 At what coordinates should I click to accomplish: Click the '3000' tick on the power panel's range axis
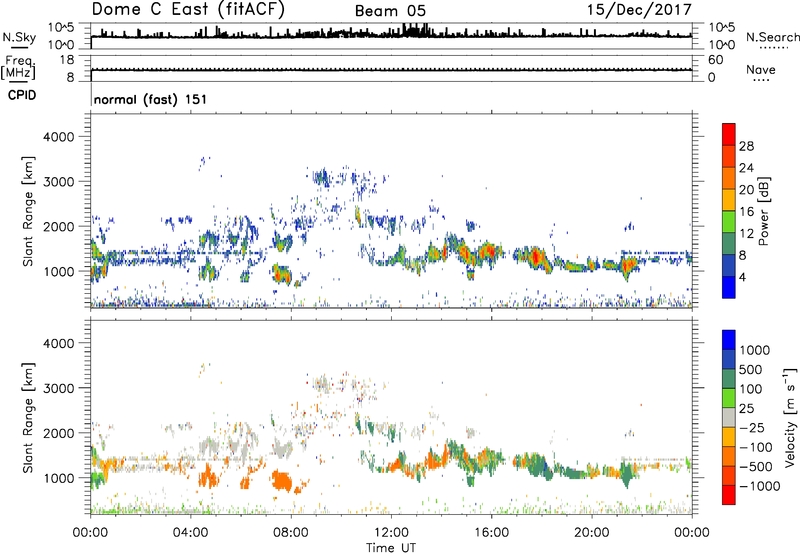point(58,182)
